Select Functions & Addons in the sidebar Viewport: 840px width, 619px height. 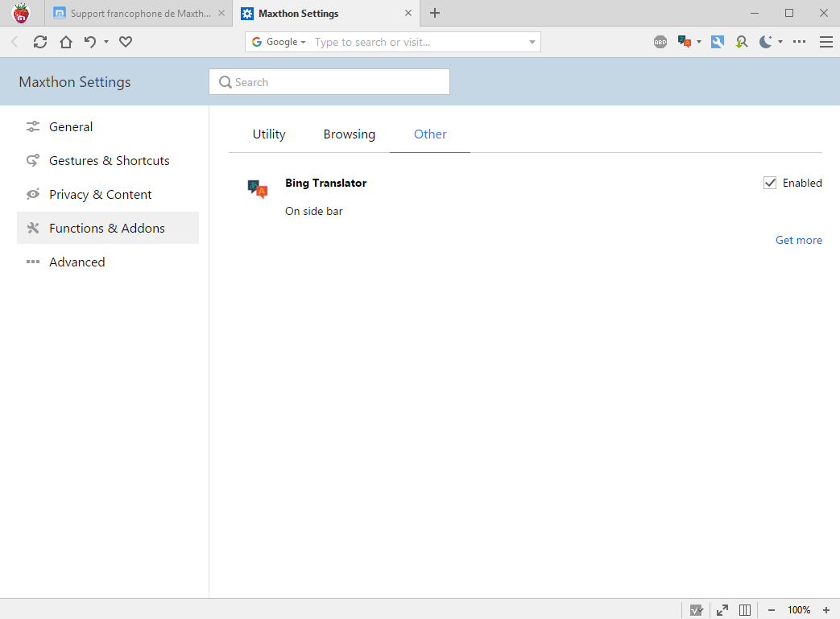coord(108,228)
